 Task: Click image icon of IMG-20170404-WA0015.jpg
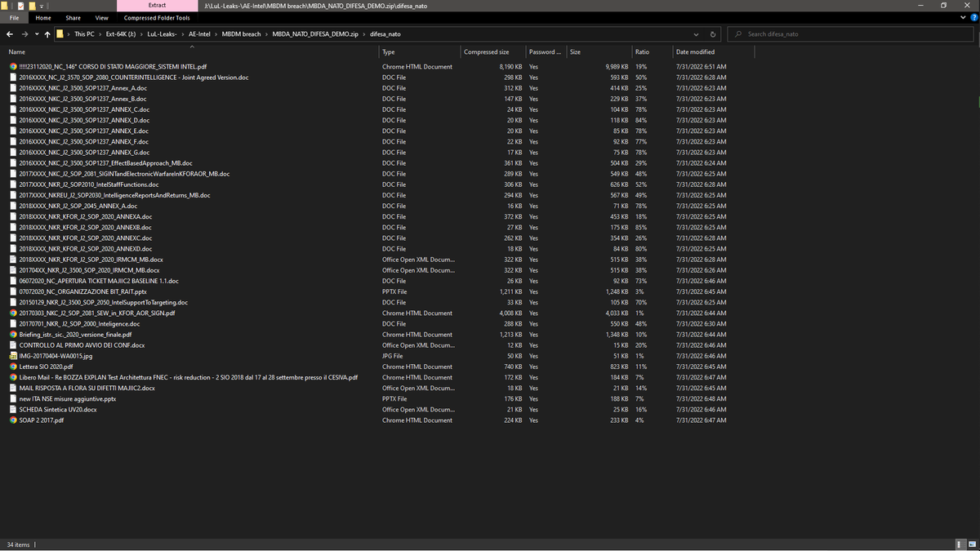13,356
